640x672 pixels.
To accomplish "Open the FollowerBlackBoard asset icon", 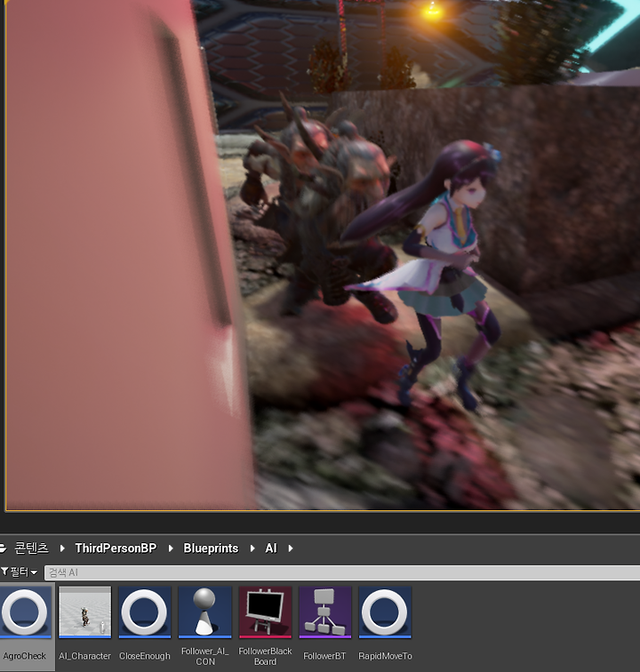I will [x=266, y=612].
